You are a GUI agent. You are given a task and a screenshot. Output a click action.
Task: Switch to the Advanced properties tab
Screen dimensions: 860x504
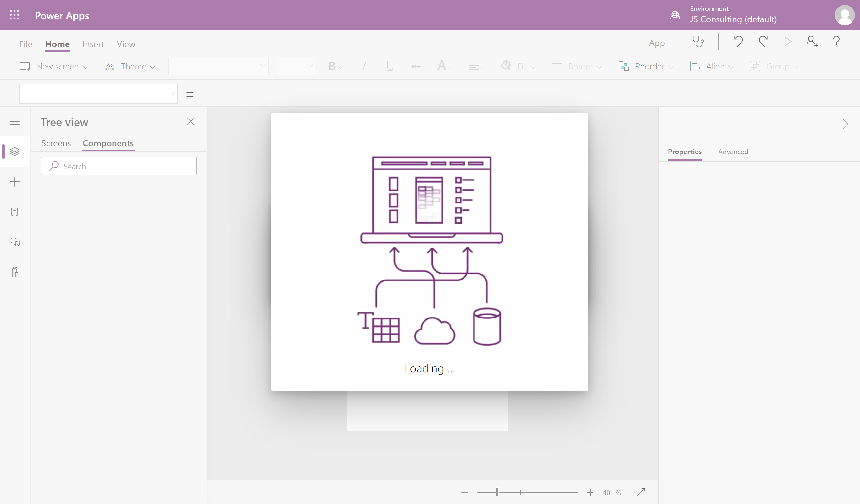(x=733, y=152)
